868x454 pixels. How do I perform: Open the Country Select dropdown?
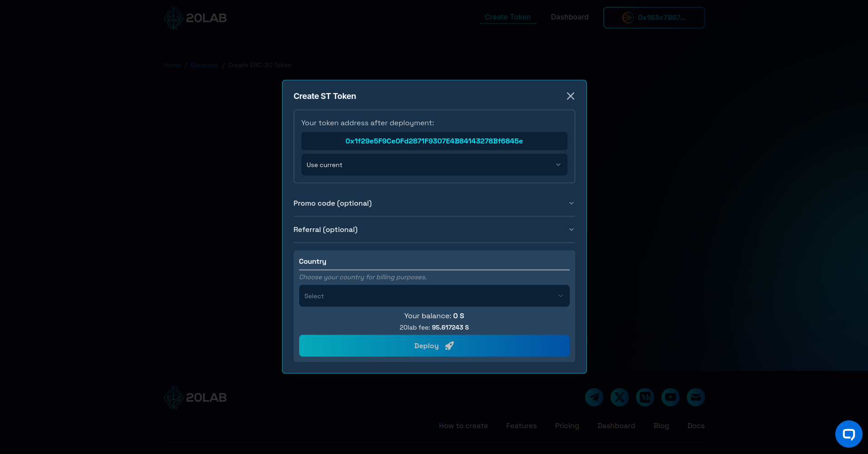pos(434,296)
